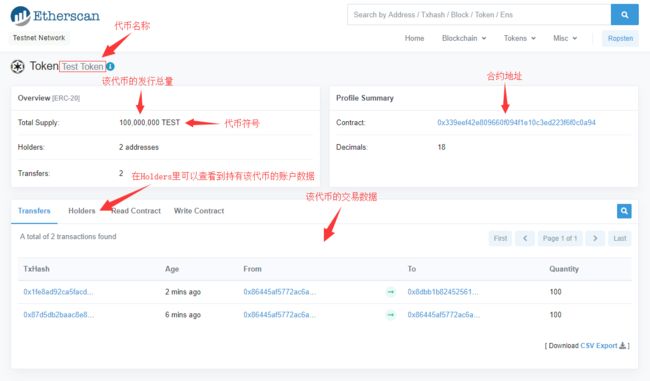Click the Decimals value 18
This screenshot has width=650, height=381.
[x=441, y=147]
